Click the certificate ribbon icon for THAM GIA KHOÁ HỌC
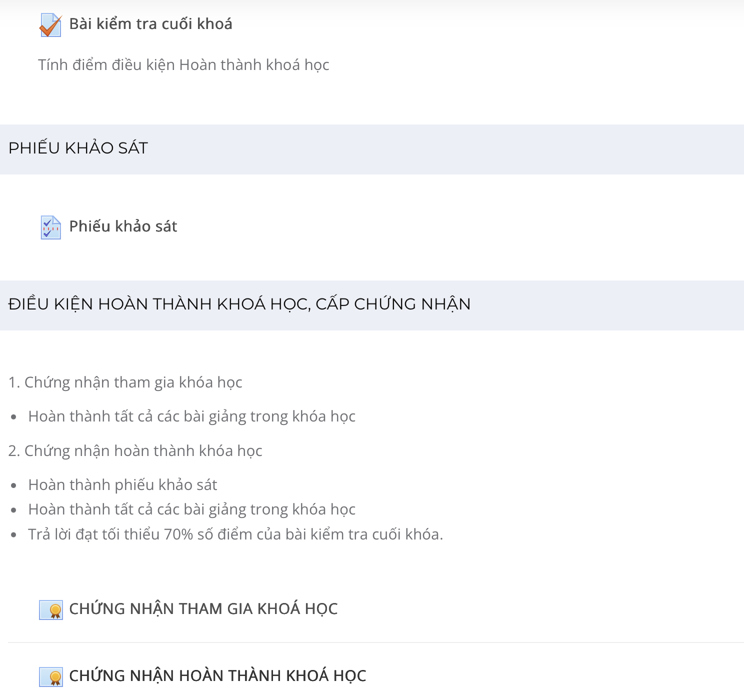This screenshot has height=700, width=744. 51,609
